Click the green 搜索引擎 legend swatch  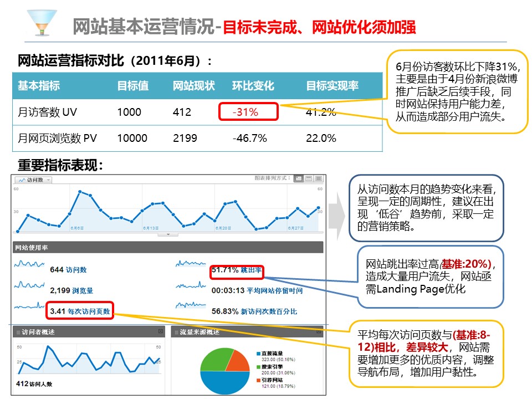259,367
